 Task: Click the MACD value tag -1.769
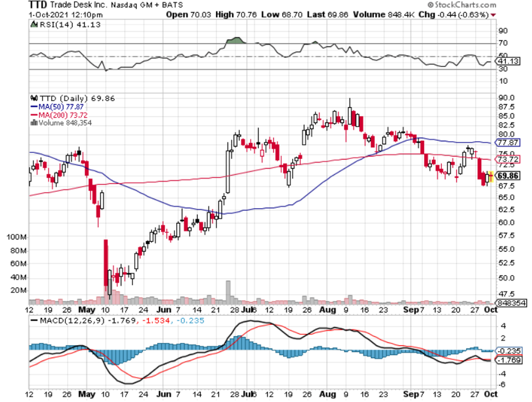click(x=508, y=360)
